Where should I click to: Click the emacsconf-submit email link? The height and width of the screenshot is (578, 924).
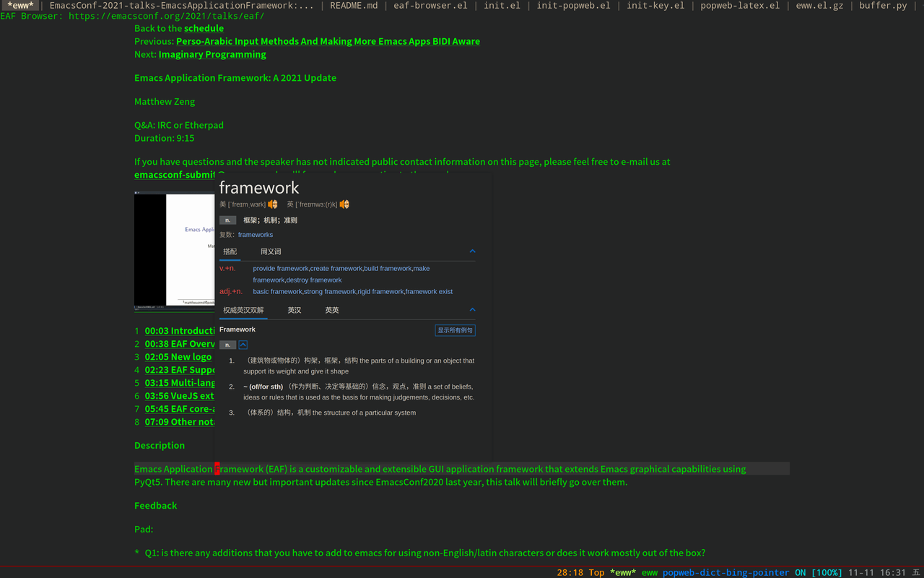tap(175, 174)
